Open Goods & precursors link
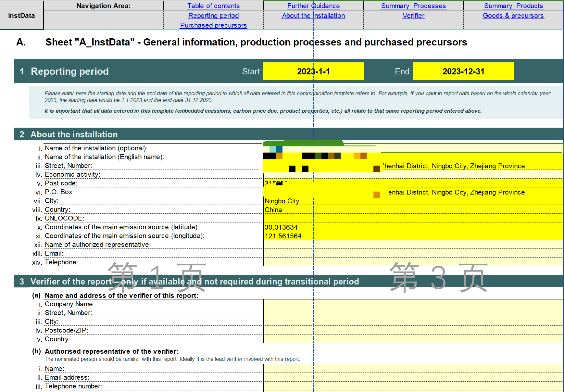Image resolution: width=564 pixels, height=392 pixels. 513,16
